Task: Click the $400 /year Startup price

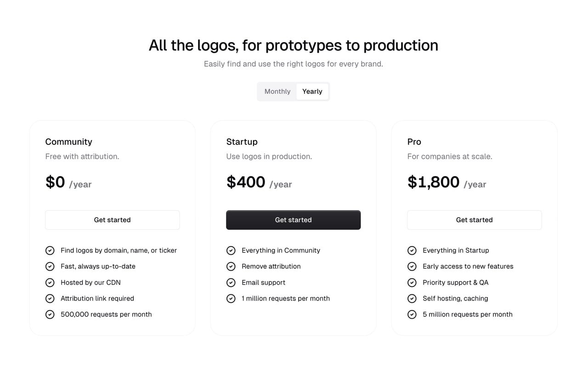Action: point(259,183)
